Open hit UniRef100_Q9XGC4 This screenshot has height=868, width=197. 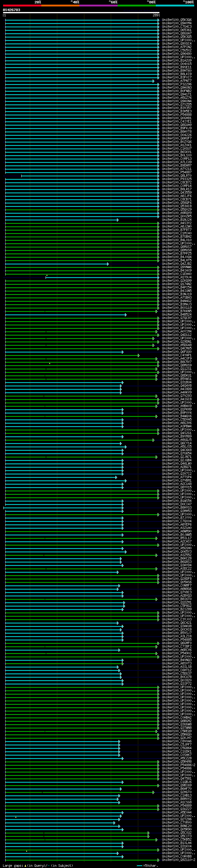[x=177, y=43]
